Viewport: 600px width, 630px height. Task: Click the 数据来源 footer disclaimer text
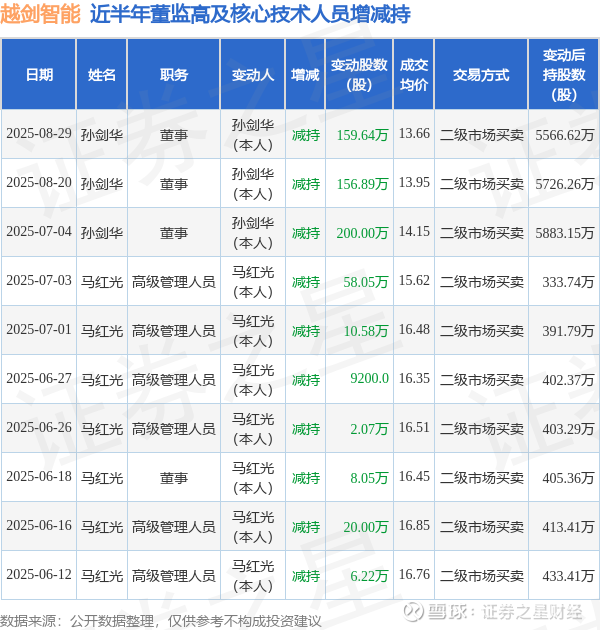161,621
